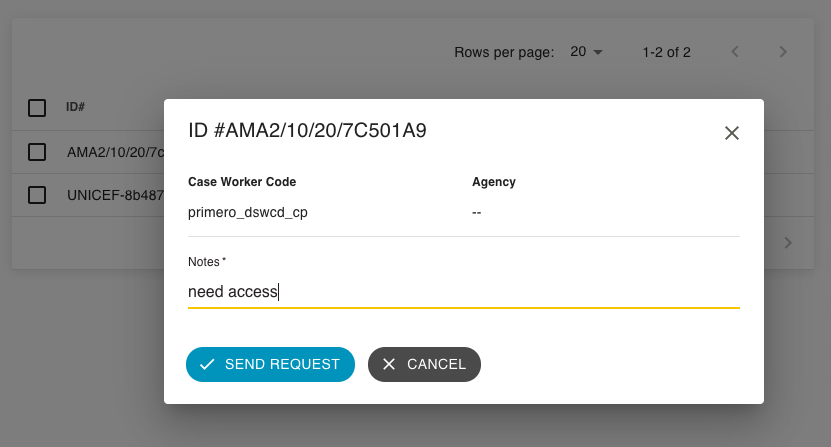Select the primero_dswcd_cp case worker code
Viewport: 831px width, 447px height.
247,212
